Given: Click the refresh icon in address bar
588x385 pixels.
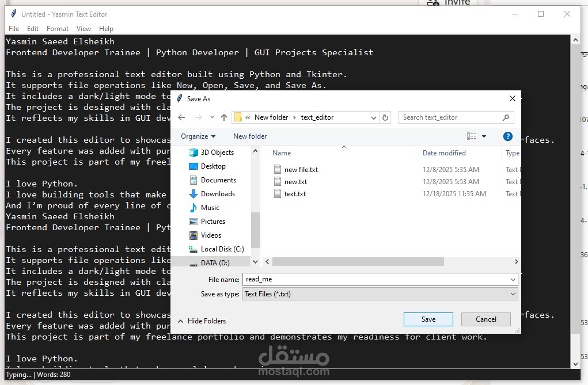Looking at the screenshot, I should [385, 117].
